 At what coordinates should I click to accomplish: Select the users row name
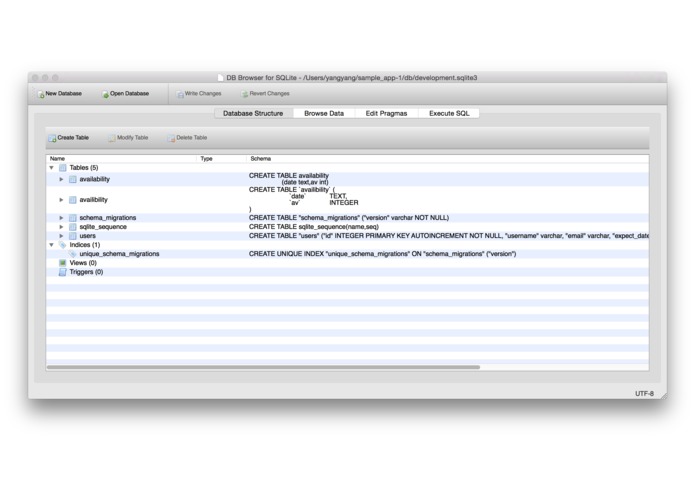coord(87,236)
